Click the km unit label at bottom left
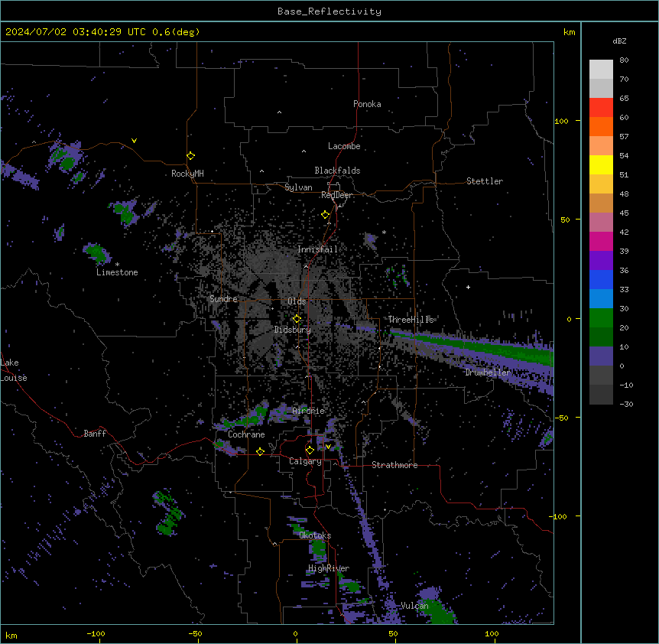 pos(11,636)
